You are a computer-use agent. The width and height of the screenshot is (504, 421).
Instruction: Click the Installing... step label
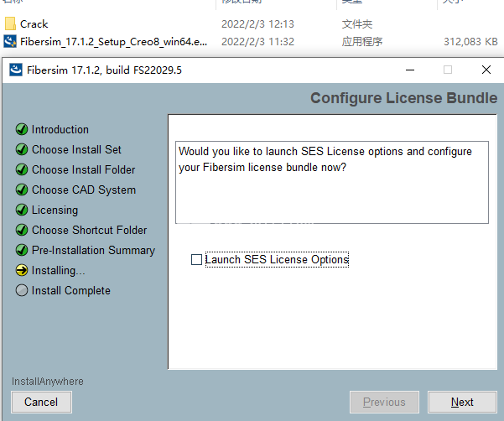[x=58, y=271]
